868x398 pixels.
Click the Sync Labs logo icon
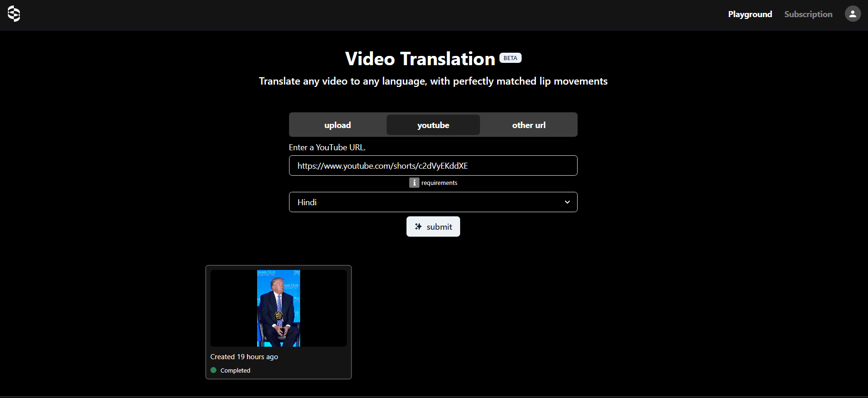(14, 14)
